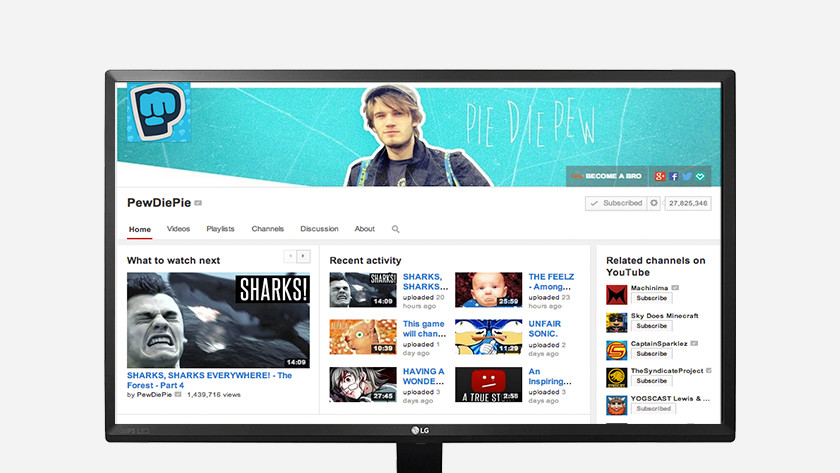Click next arrow in What to watch next
The width and height of the screenshot is (840, 473).
(303, 256)
